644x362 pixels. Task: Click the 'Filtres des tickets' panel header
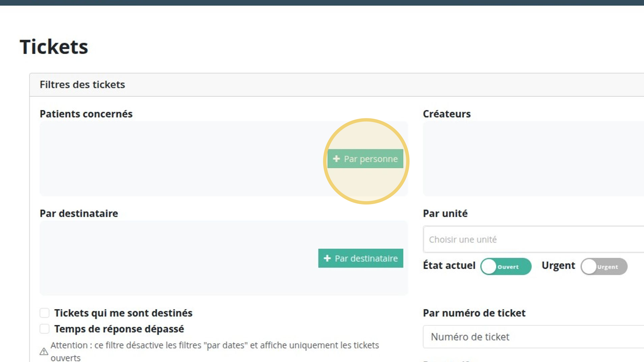(x=336, y=85)
